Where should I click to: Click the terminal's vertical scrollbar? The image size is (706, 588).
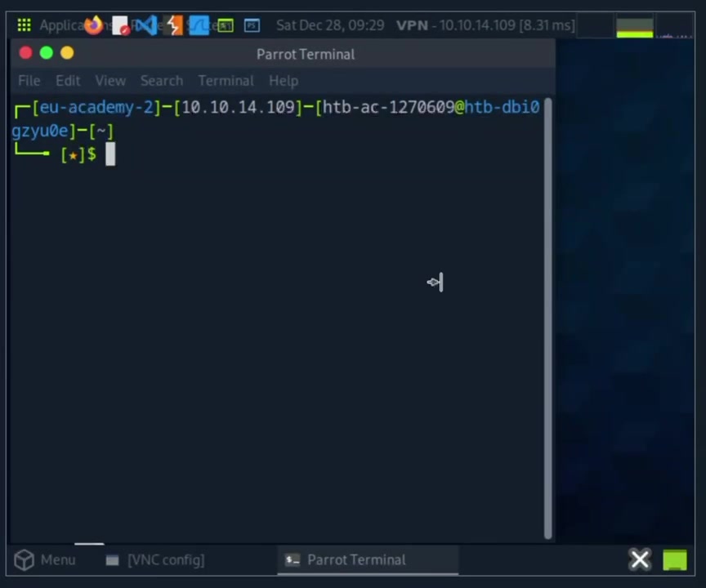pos(547,317)
